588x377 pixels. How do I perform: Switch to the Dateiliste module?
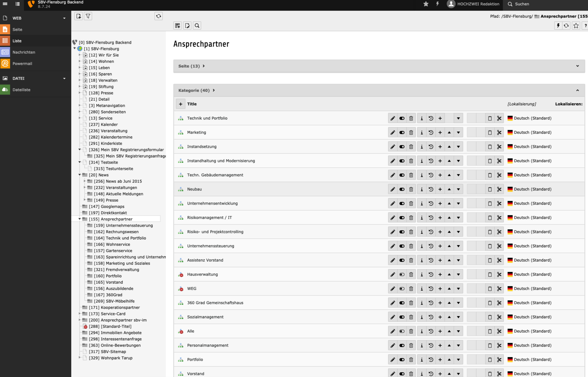click(x=21, y=90)
